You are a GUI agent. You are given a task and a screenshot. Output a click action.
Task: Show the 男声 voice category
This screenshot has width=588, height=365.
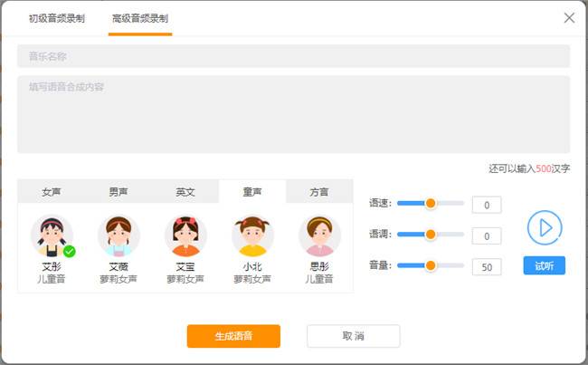point(119,192)
